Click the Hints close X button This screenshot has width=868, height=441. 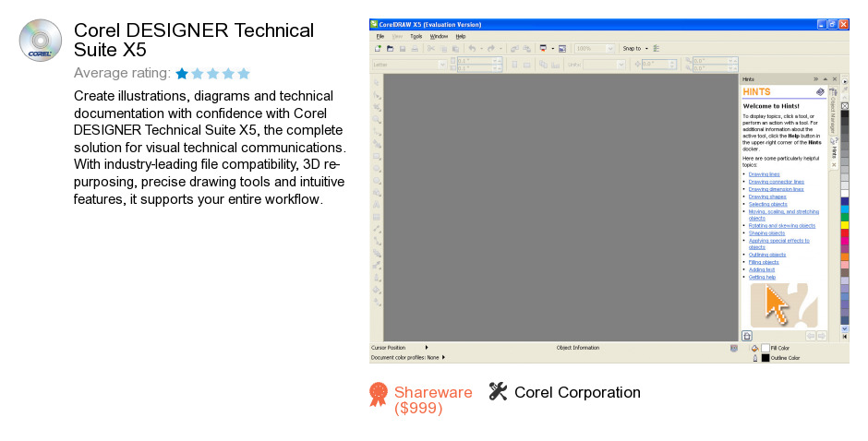pyautogui.click(x=835, y=79)
